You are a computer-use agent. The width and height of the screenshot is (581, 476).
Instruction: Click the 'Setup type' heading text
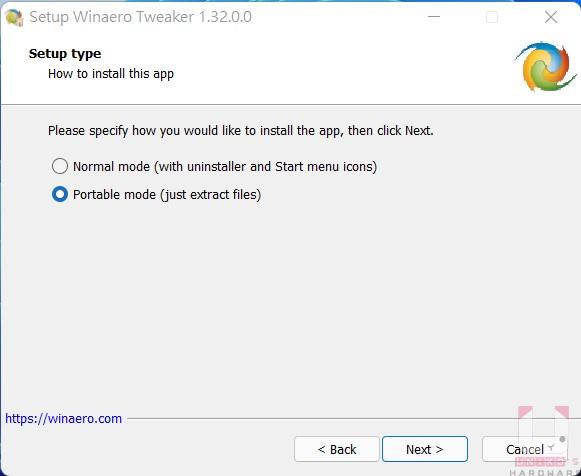coord(65,54)
